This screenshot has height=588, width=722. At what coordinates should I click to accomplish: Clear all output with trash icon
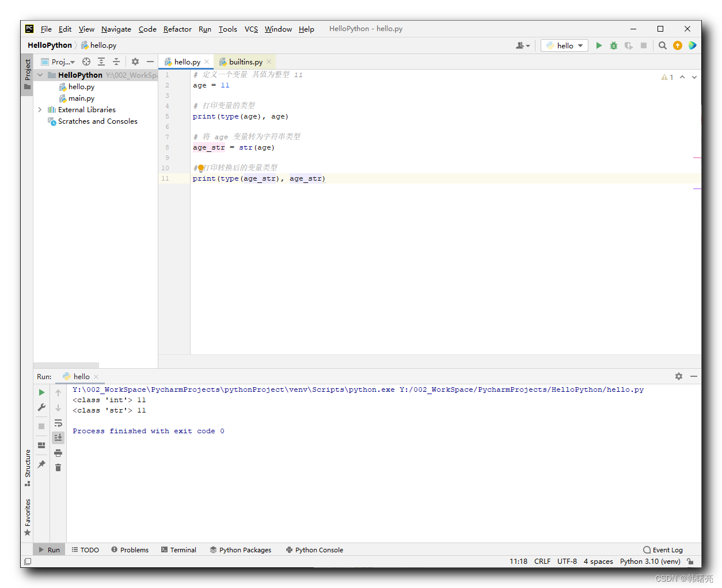(58, 468)
